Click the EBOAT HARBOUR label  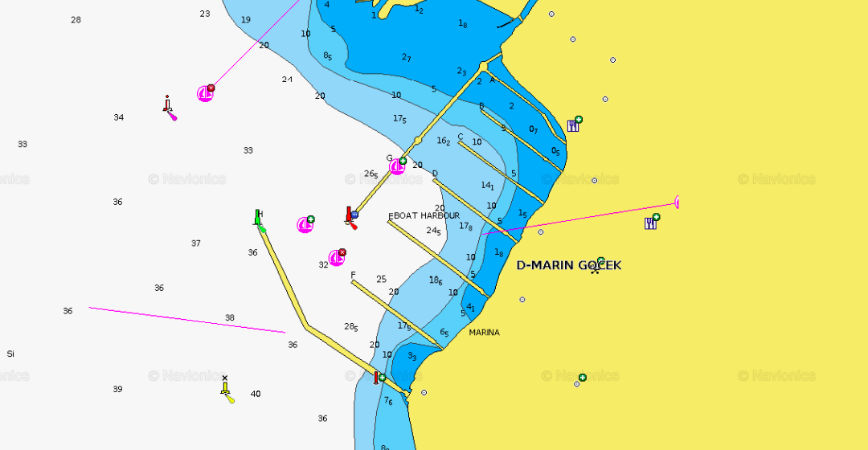coord(424,216)
